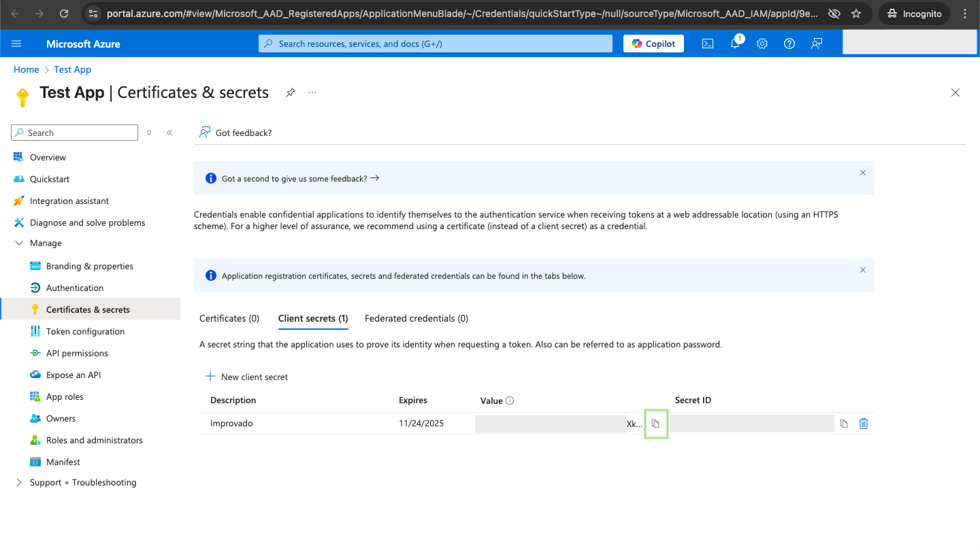
Task: Open the notifications bell
Action: tap(735, 44)
